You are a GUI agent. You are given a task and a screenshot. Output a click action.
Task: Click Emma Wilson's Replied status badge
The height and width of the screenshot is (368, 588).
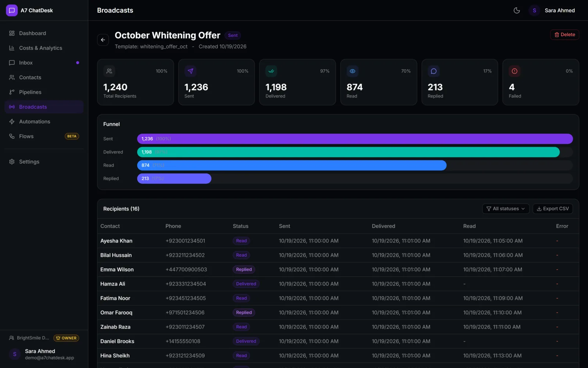pyautogui.click(x=244, y=269)
